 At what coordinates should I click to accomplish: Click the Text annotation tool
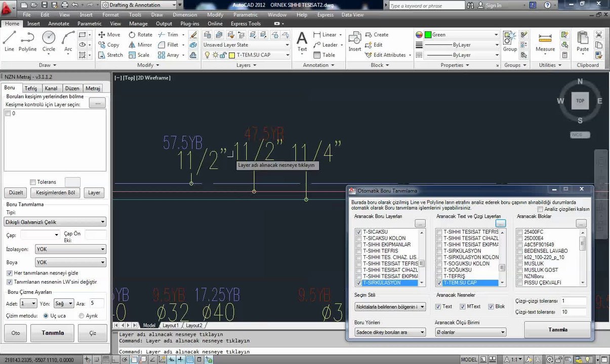tap(302, 41)
